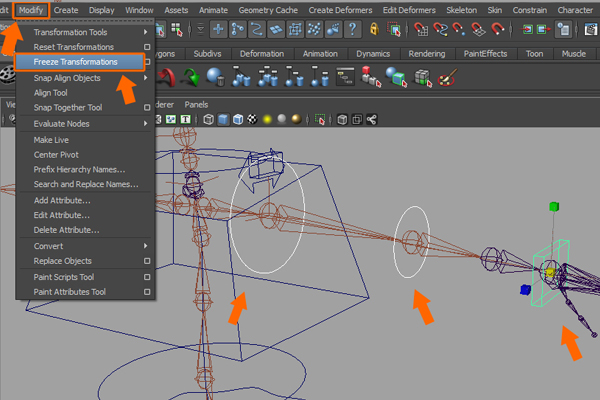Open Snap Together Tool option box

[x=147, y=108]
